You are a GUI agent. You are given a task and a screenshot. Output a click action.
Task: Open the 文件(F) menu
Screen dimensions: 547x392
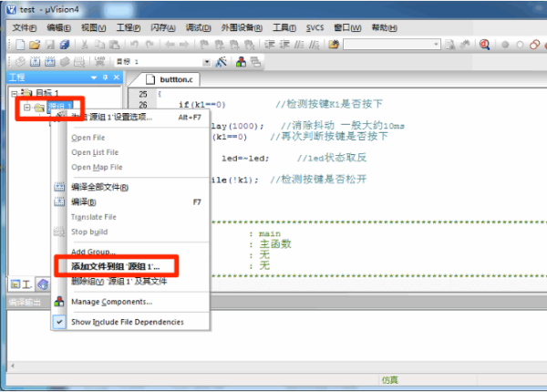click(25, 27)
